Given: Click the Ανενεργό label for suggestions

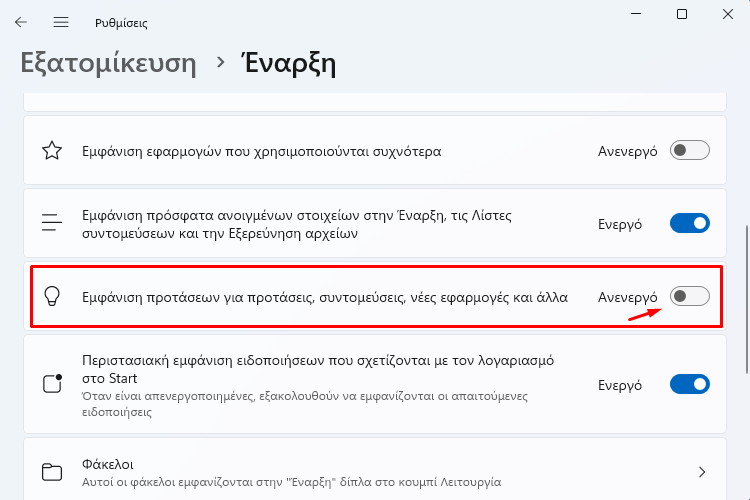Looking at the screenshot, I should [x=627, y=297].
